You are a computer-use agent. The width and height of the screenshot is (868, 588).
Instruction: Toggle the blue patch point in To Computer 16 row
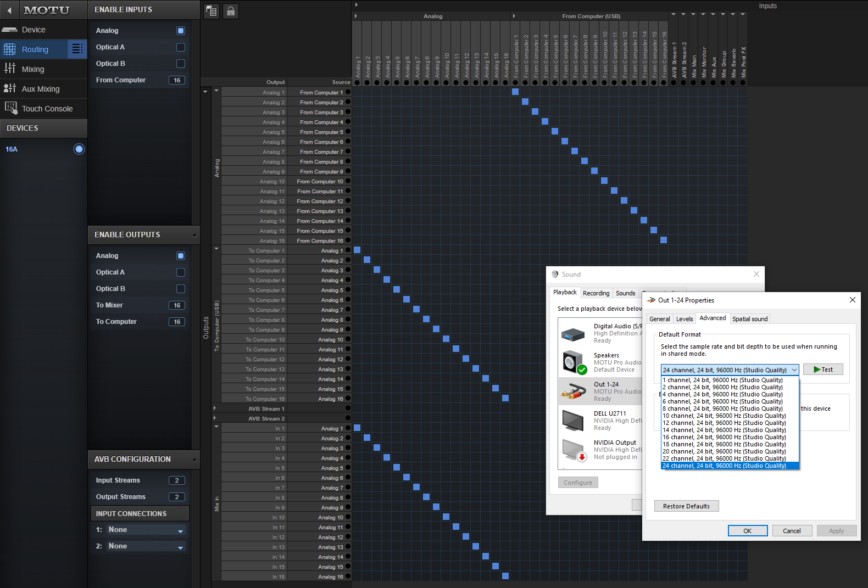pos(505,399)
